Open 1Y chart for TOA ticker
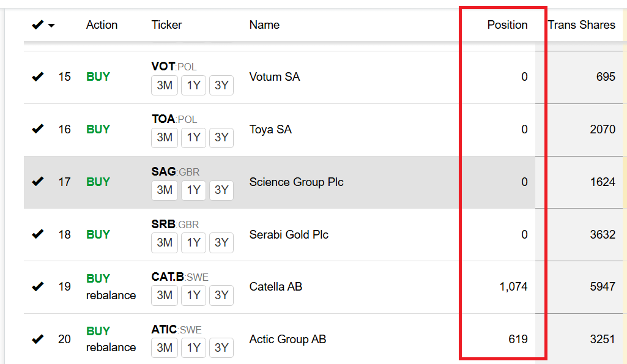 (193, 138)
